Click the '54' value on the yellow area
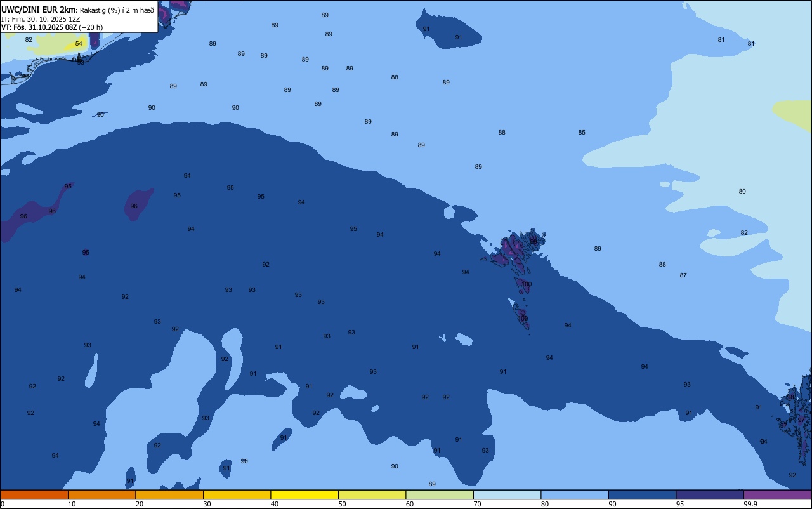This screenshot has height=509, width=812. (x=79, y=44)
